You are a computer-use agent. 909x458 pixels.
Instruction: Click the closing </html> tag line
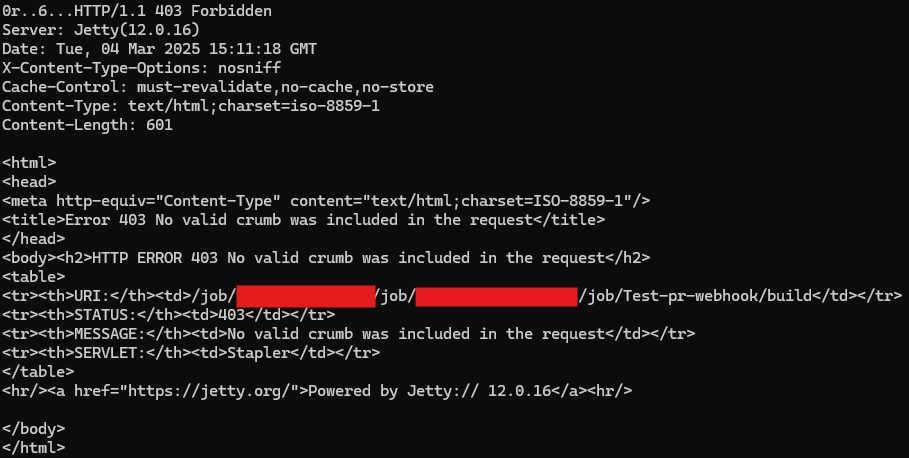tap(34, 448)
